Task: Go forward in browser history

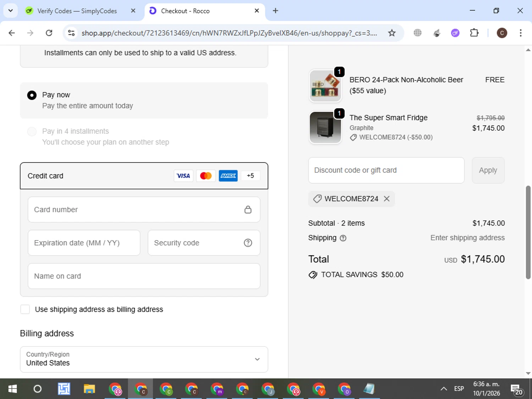Action: click(x=30, y=33)
